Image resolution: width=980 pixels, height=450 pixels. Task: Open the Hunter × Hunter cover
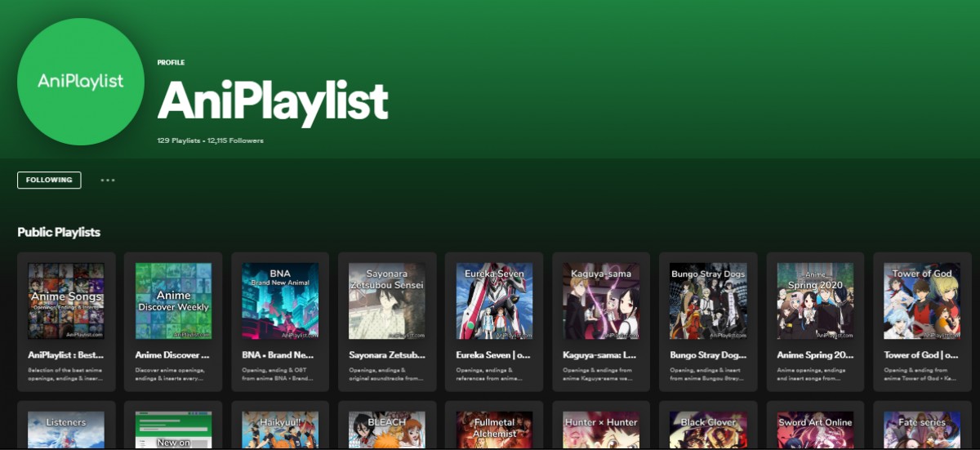pos(601,430)
